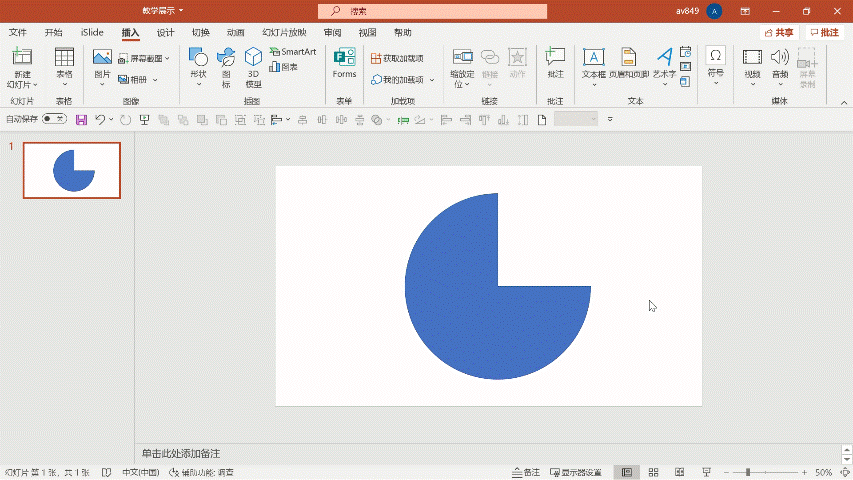Select slide 1 thumbnail in the panel
Image resolution: width=853 pixels, height=480 pixels.
click(x=72, y=170)
